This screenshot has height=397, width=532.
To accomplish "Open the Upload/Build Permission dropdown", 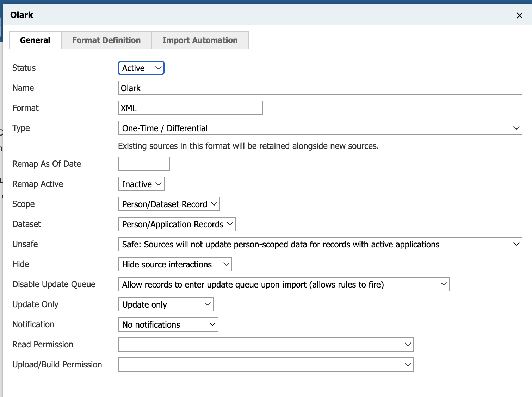I will point(266,364).
